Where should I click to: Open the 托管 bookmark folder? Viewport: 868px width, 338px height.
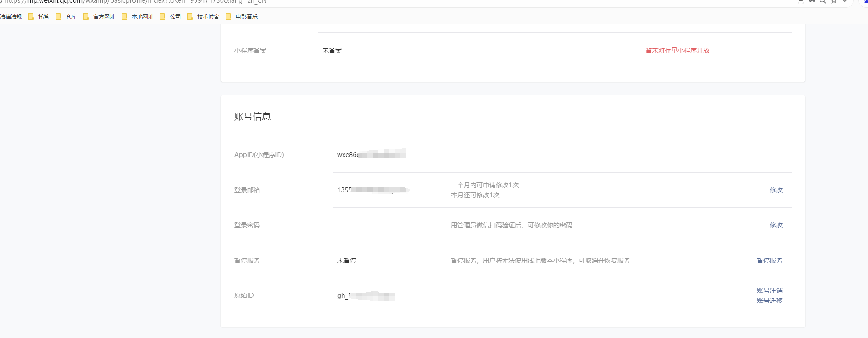(x=39, y=17)
